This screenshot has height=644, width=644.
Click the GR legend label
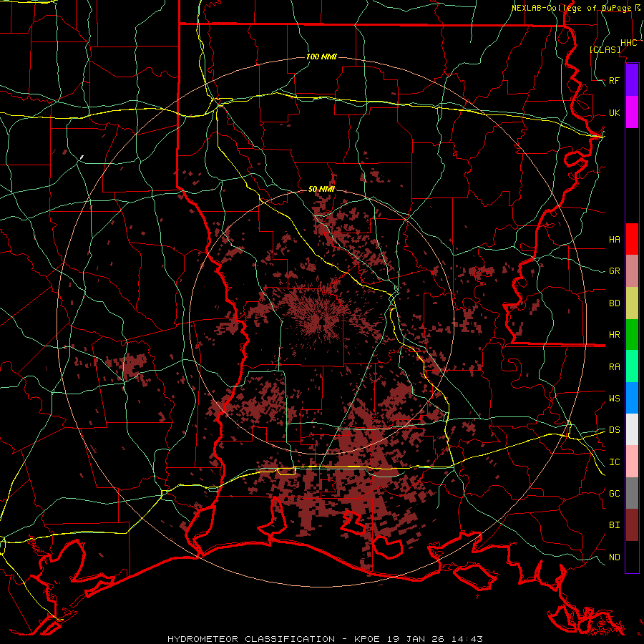pos(615,271)
